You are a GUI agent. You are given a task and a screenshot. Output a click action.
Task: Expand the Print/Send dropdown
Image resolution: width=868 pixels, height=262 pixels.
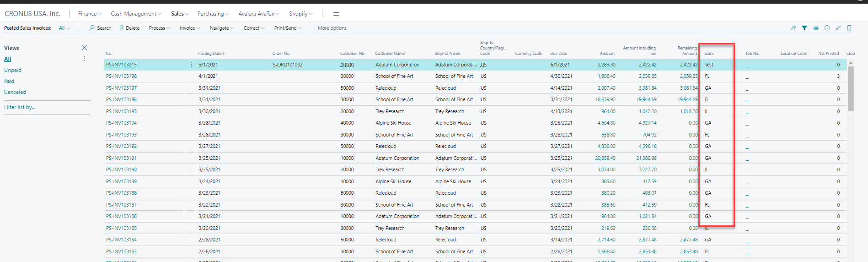pyautogui.click(x=288, y=28)
